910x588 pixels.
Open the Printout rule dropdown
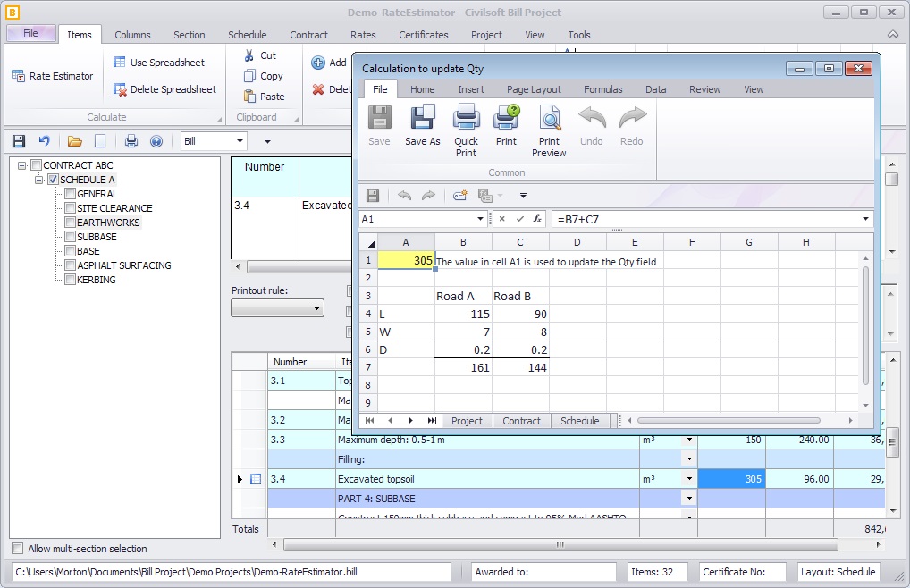click(x=315, y=307)
